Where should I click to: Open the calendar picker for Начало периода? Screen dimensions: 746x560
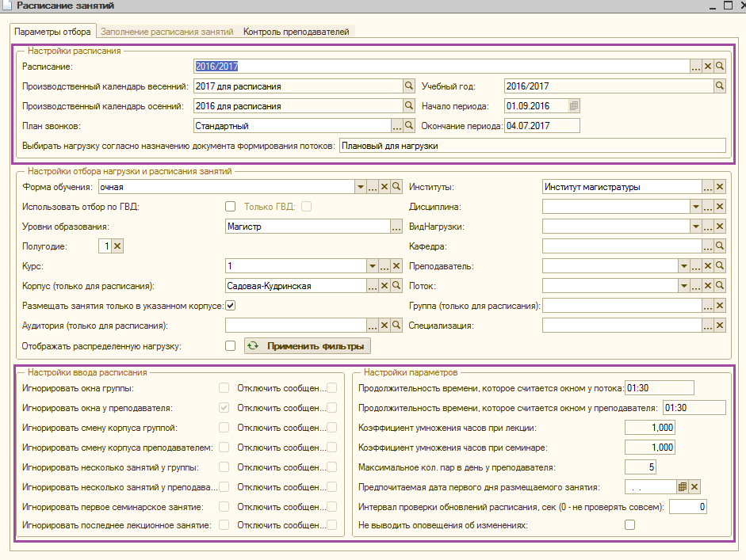[x=574, y=106]
